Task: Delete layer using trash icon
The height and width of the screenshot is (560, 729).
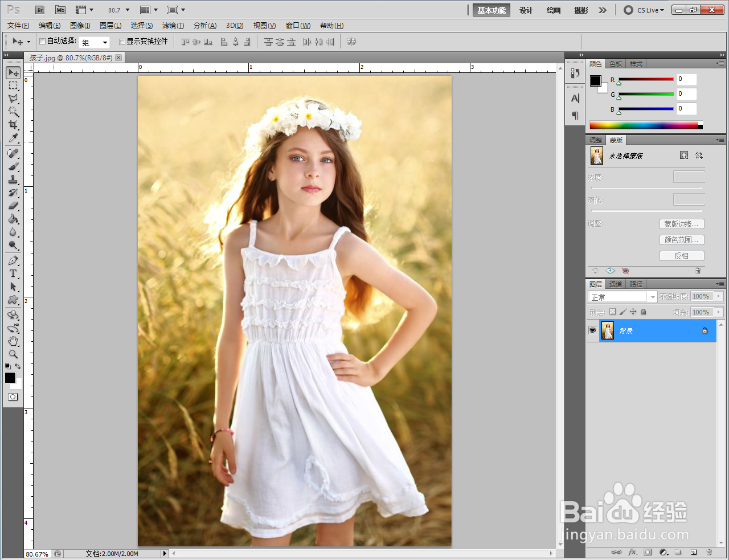Action: (709, 552)
